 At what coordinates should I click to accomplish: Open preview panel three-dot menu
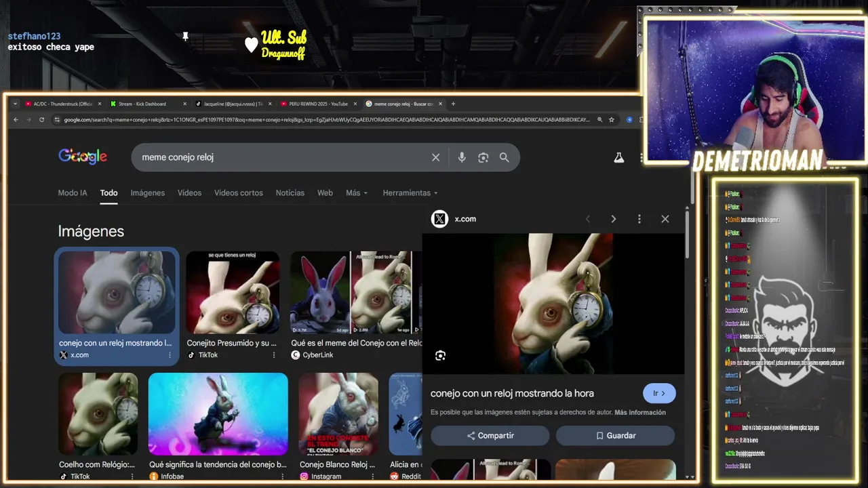(639, 219)
